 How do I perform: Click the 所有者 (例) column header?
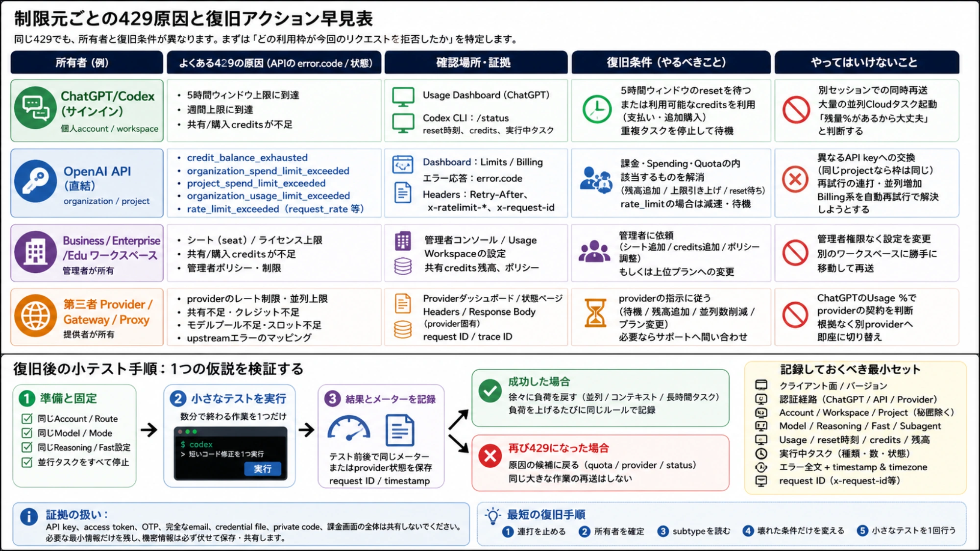pos(87,62)
